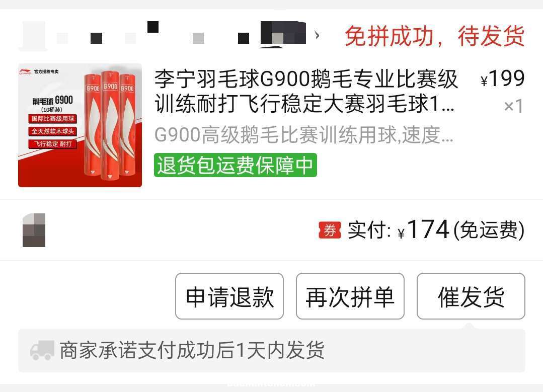The width and height of the screenshot is (543, 392).
Task: Tap the pixelated shop name header
Action: coord(180,35)
